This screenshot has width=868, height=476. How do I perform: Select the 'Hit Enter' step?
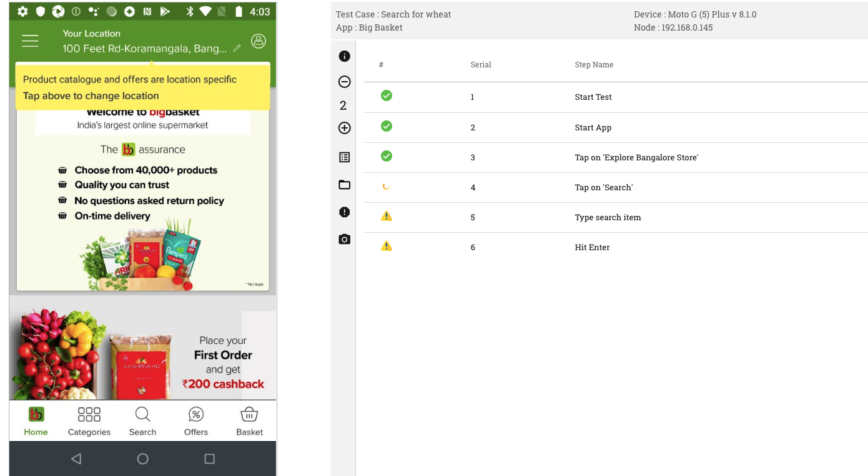point(592,247)
